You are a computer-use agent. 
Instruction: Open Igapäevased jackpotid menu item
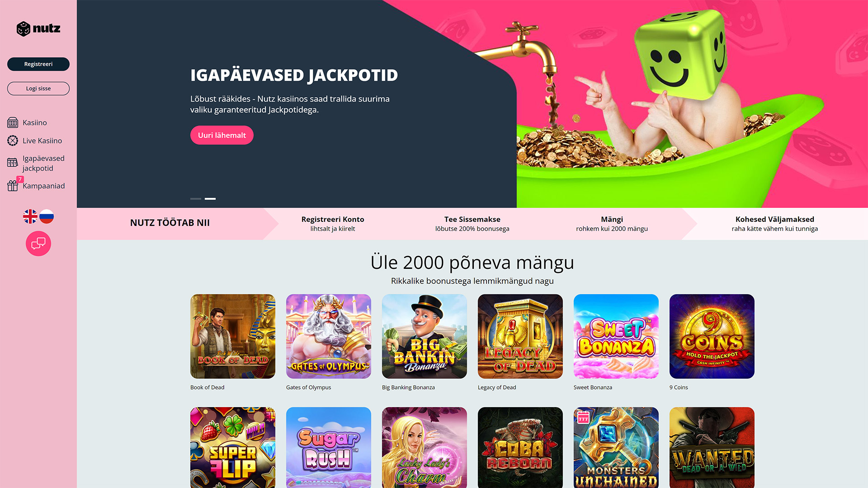tap(43, 163)
